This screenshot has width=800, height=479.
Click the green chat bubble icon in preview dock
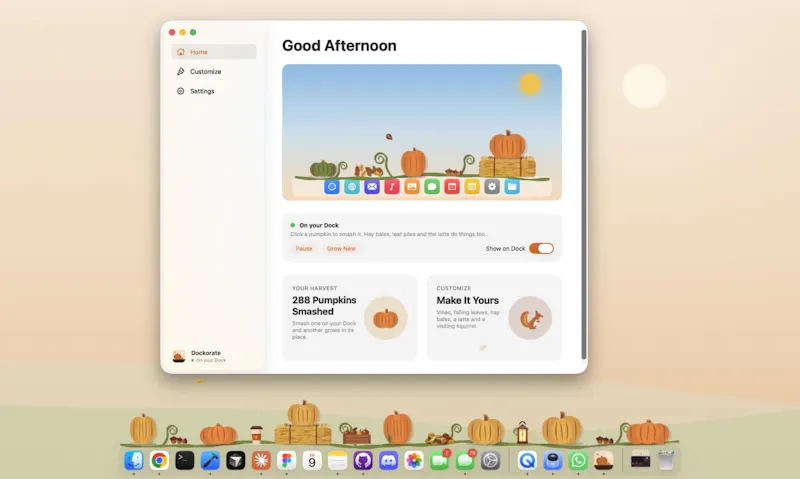(x=432, y=187)
